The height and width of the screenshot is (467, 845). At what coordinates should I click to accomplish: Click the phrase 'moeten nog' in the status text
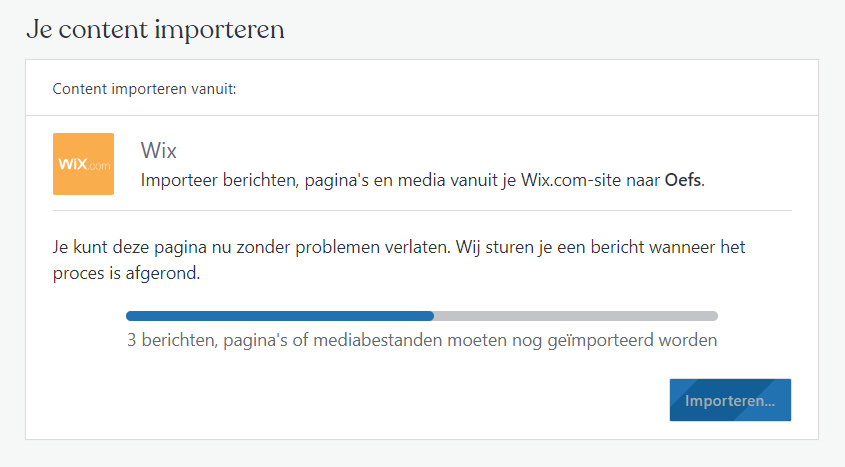[495, 340]
